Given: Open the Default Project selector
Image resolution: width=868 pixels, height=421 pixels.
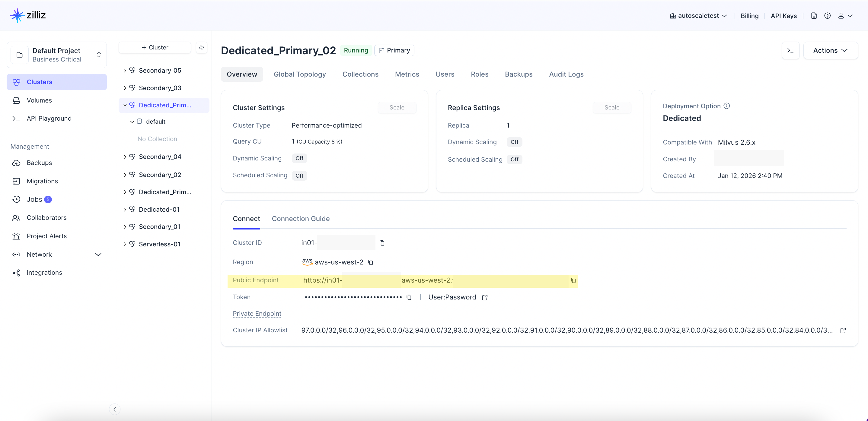Looking at the screenshot, I should click(x=57, y=55).
